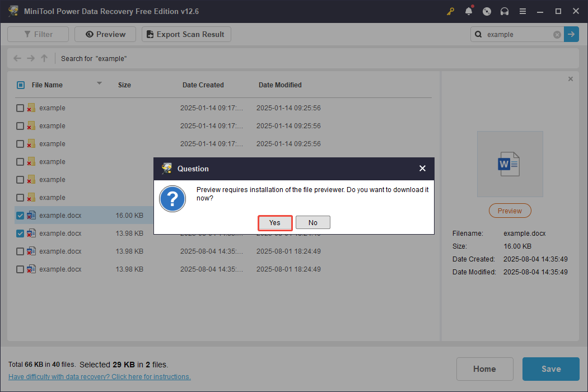Uncheck the second example.docx checkbox
588x392 pixels.
tap(20, 234)
